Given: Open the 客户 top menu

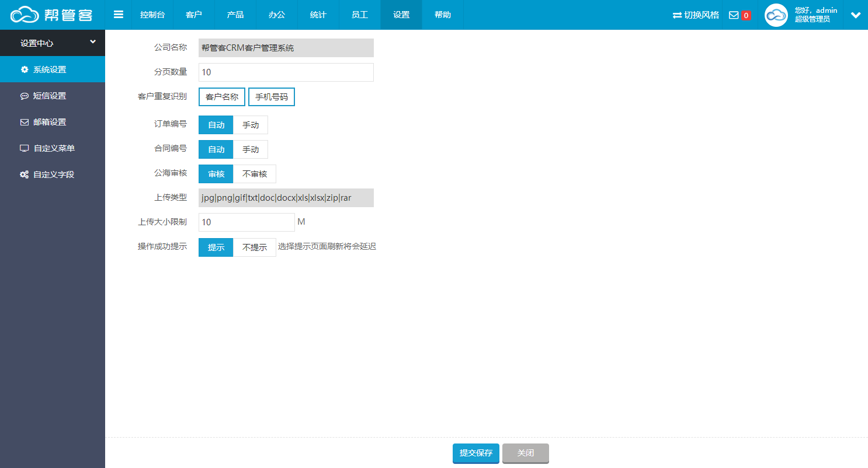Looking at the screenshot, I should (194, 15).
